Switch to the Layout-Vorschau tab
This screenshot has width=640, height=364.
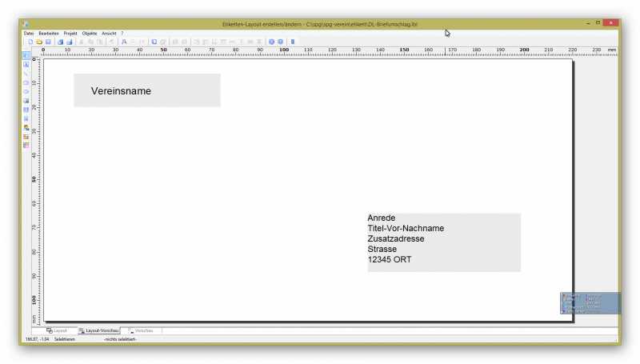98,330
